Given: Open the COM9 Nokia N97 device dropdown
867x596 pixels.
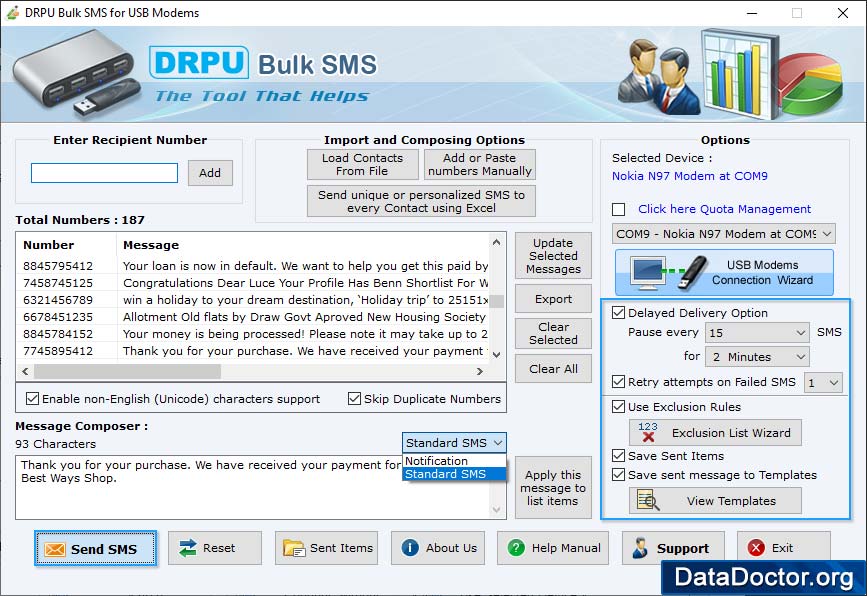Looking at the screenshot, I should [x=723, y=234].
